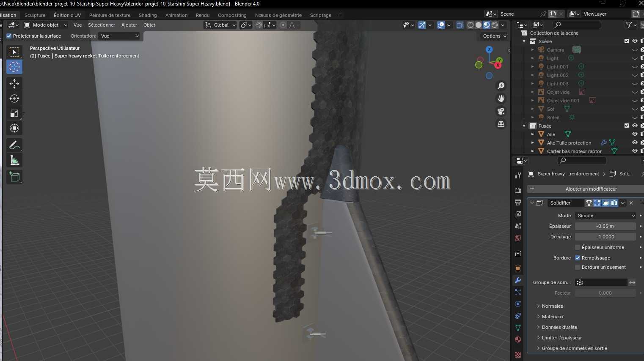Open the Objet menu
Screen dimensions: 644x361
click(149, 25)
